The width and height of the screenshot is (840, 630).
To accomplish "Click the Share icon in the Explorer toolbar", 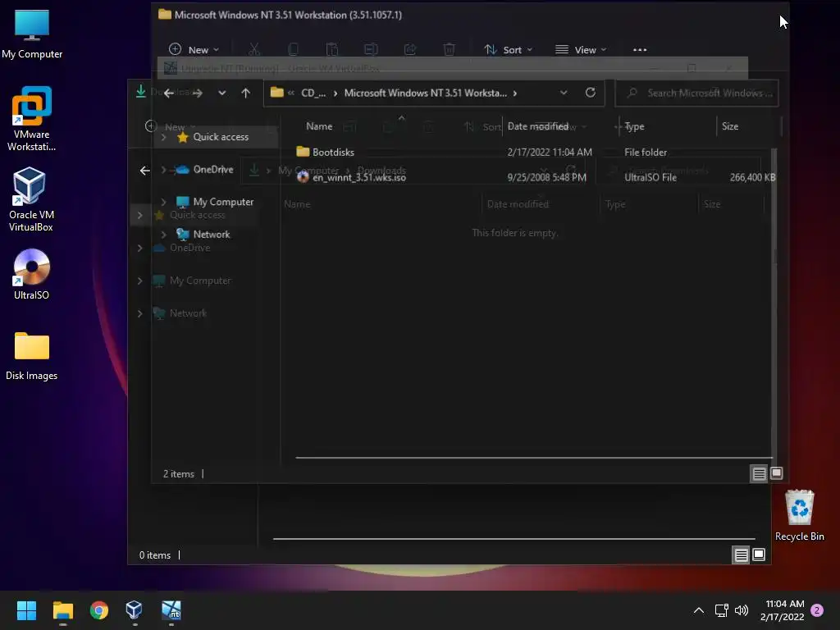I will pyautogui.click(x=410, y=50).
